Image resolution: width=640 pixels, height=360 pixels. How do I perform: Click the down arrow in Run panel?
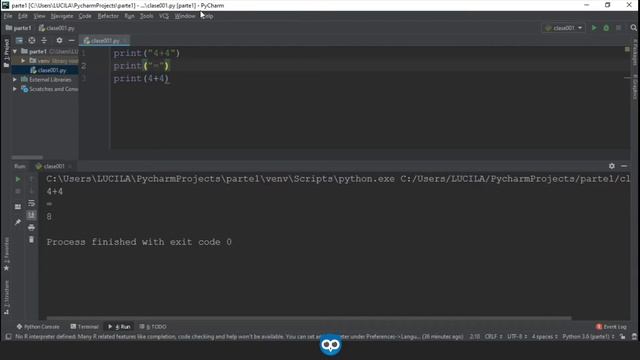click(31, 191)
